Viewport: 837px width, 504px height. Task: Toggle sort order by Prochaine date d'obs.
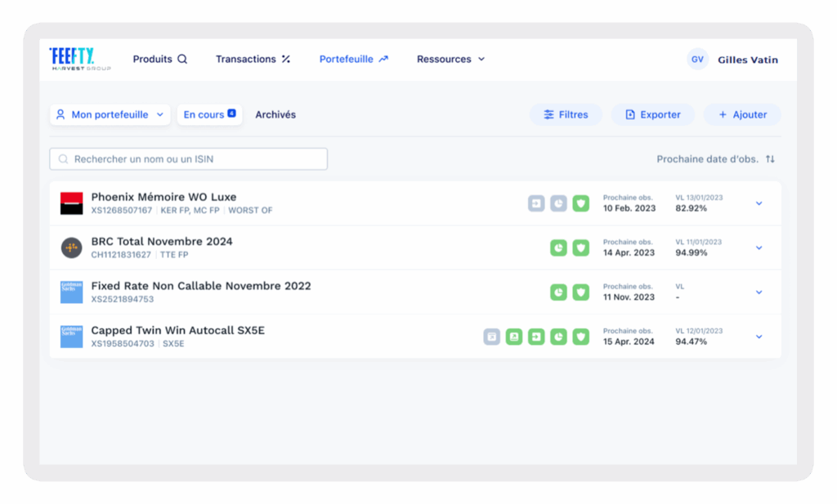coord(770,159)
